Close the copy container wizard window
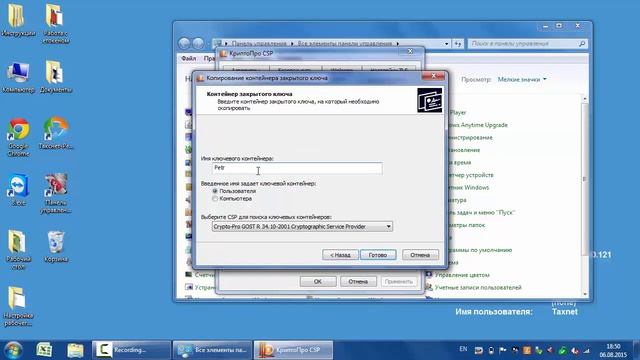This screenshot has height=360, width=640. pyautogui.click(x=433, y=76)
